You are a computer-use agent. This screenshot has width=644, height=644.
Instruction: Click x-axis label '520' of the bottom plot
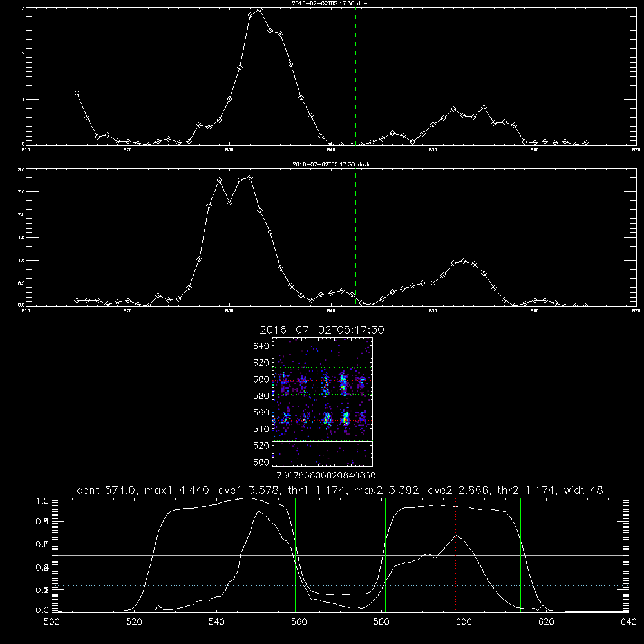134,622
